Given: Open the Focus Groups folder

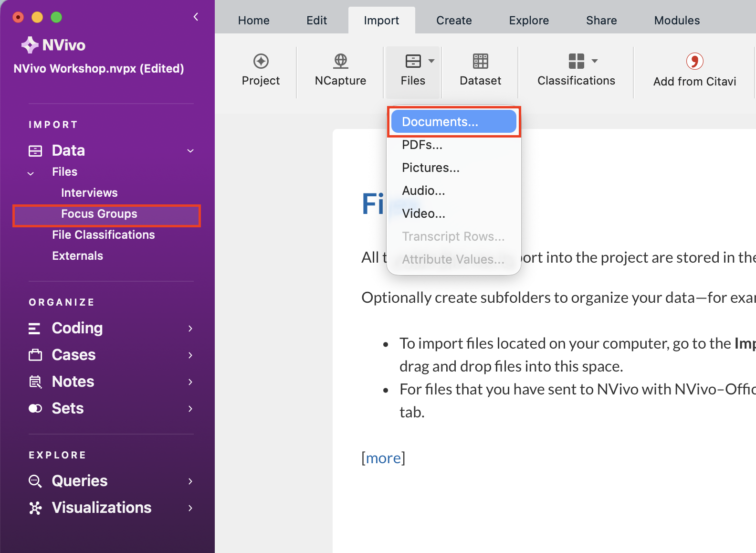Looking at the screenshot, I should coord(99,214).
